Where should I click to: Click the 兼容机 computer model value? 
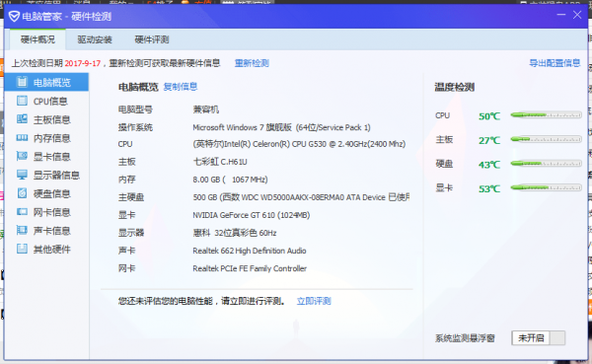coord(206,109)
